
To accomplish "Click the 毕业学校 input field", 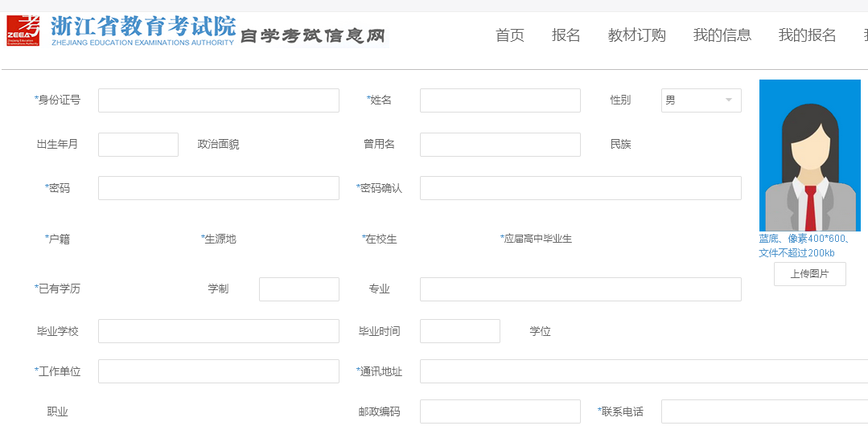I will coord(219,331).
